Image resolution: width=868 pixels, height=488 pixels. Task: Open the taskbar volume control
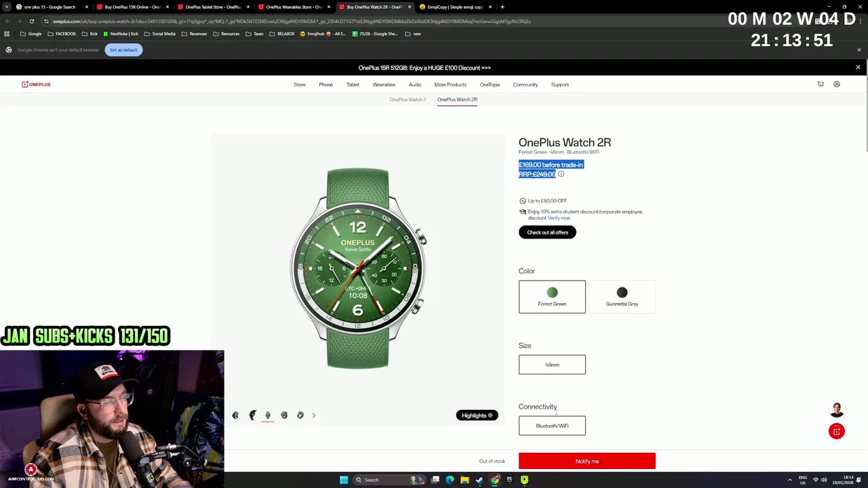824,480
